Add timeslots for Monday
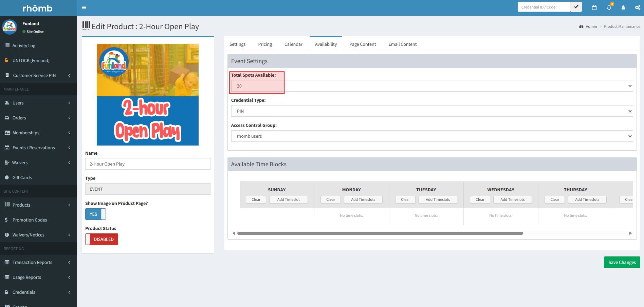 (363, 199)
